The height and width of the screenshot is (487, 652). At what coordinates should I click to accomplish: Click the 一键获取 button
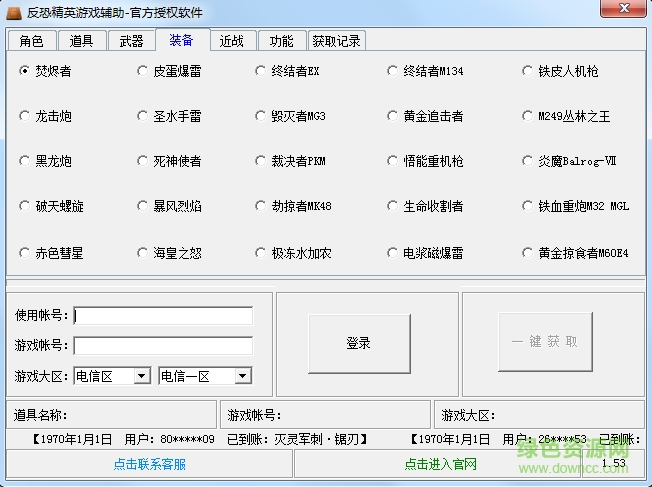(x=545, y=342)
